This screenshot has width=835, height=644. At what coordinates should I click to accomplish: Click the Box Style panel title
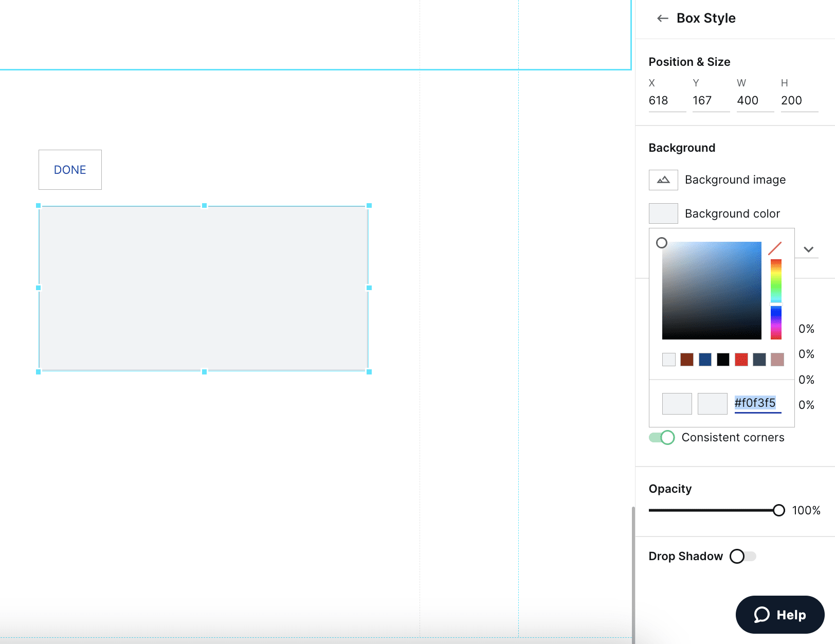click(x=706, y=18)
